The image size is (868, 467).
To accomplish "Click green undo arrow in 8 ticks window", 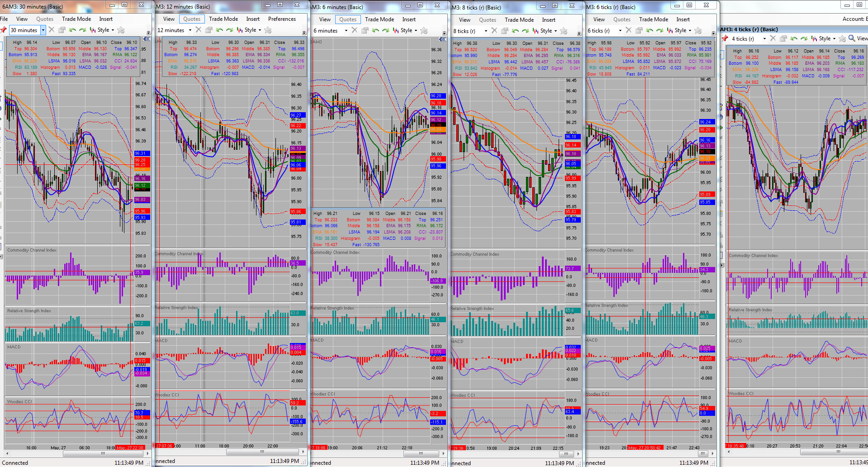I will pos(515,31).
